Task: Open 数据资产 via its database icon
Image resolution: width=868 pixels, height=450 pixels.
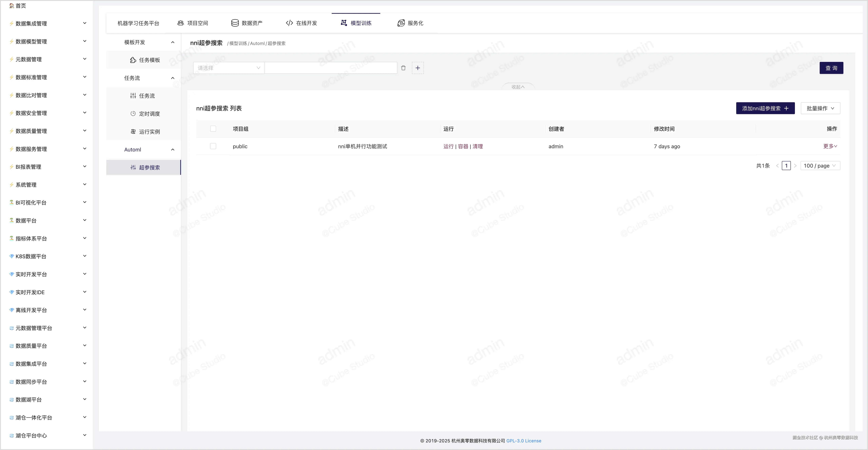Action: pos(235,23)
